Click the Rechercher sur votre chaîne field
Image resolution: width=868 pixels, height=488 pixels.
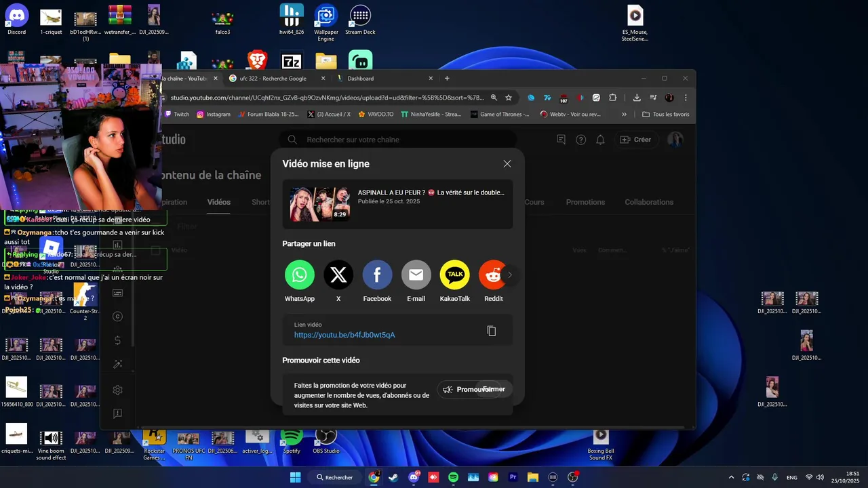click(400, 140)
